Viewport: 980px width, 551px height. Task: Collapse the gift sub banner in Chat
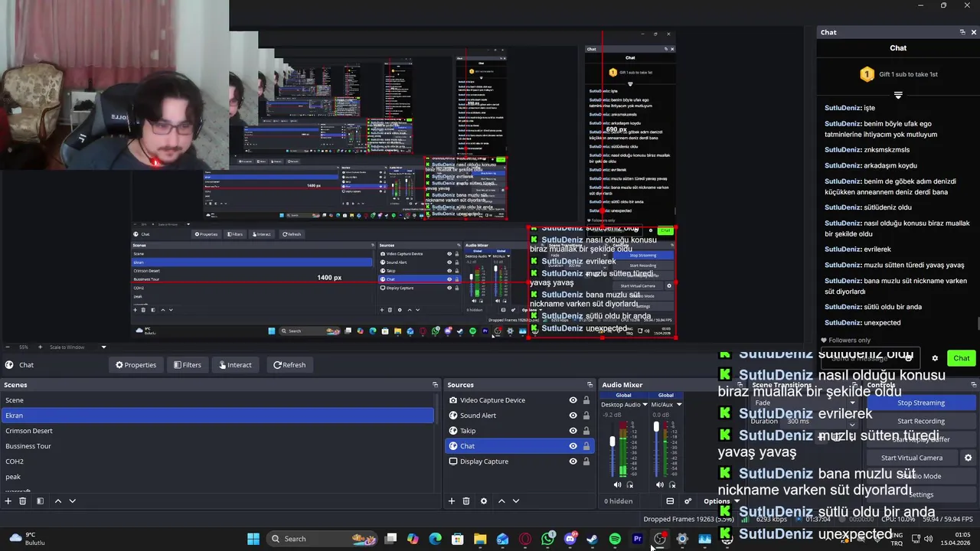click(x=898, y=96)
